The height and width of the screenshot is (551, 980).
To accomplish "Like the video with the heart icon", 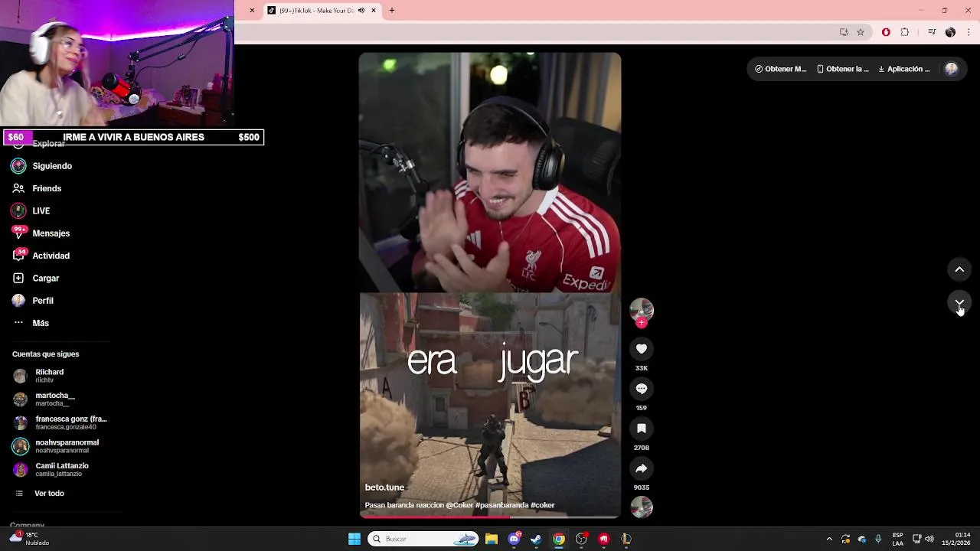I will click(642, 349).
